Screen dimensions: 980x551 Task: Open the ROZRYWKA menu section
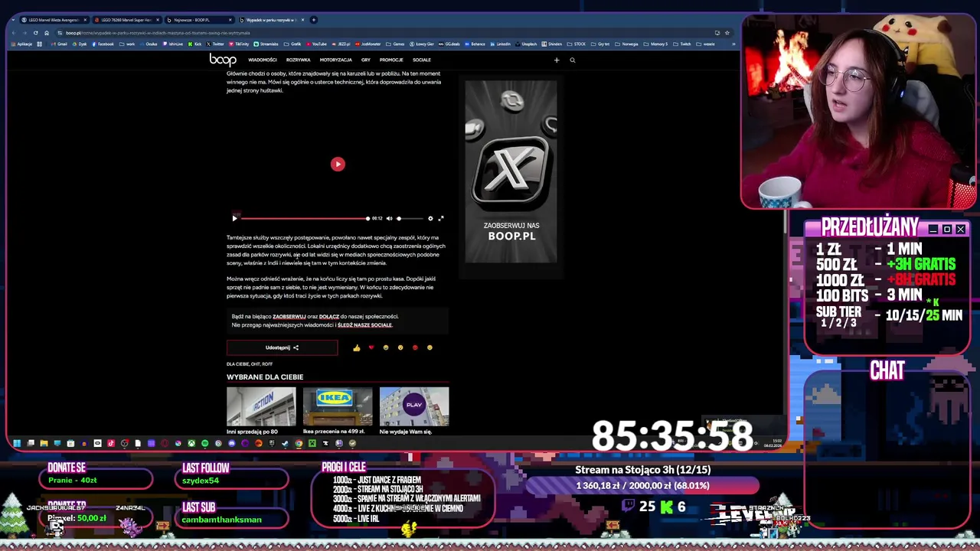[299, 60]
